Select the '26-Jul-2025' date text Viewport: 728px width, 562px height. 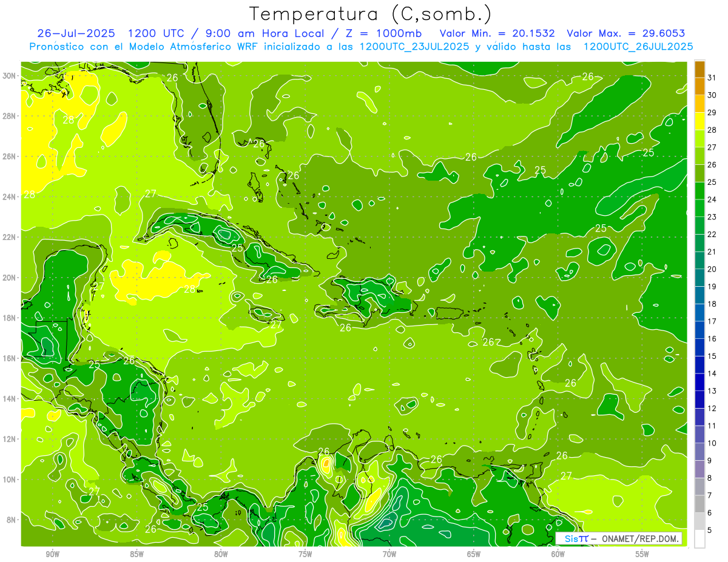pyautogui.click(x=76, y=33)
